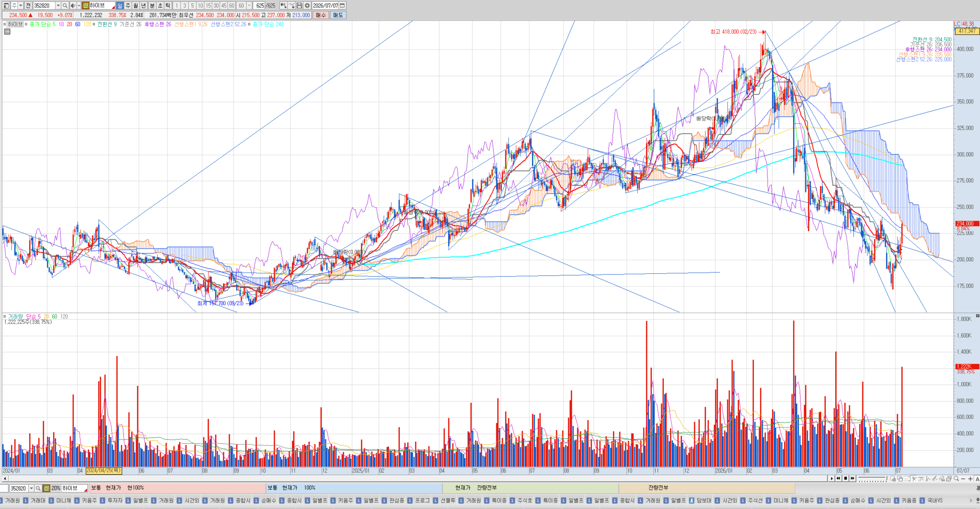Click the save floppy disk icon
This screenshot has width=980, height=509.
click(299, 6)
